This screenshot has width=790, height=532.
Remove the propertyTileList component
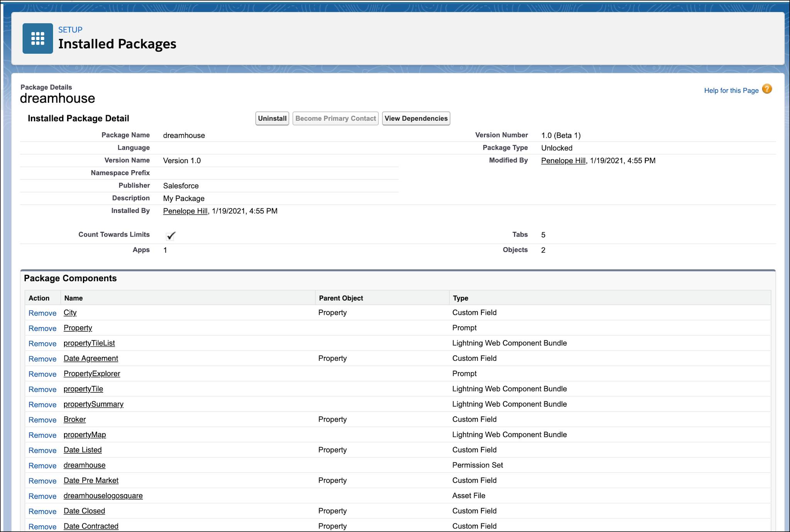[42, 344]
